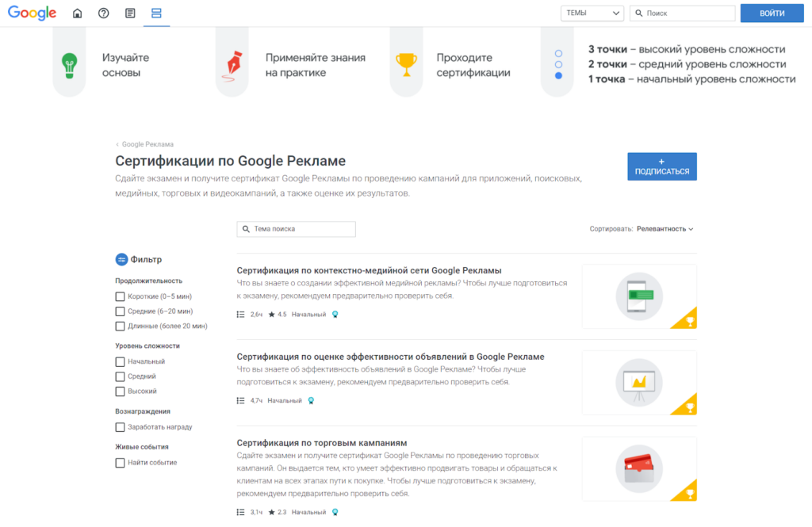Click the Проходите сертификации text

pyautogui.click(x=473, y=65)
